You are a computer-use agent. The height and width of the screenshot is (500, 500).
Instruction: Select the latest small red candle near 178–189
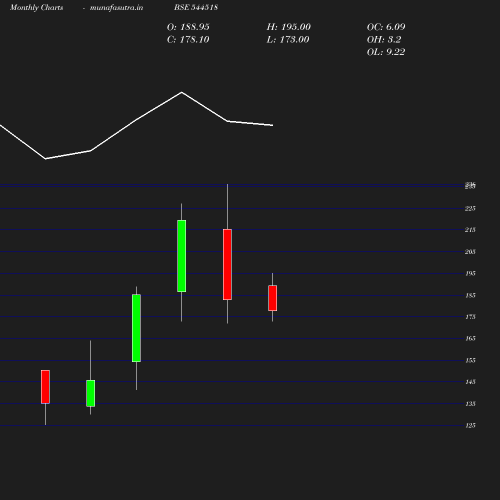click(272, 298)
